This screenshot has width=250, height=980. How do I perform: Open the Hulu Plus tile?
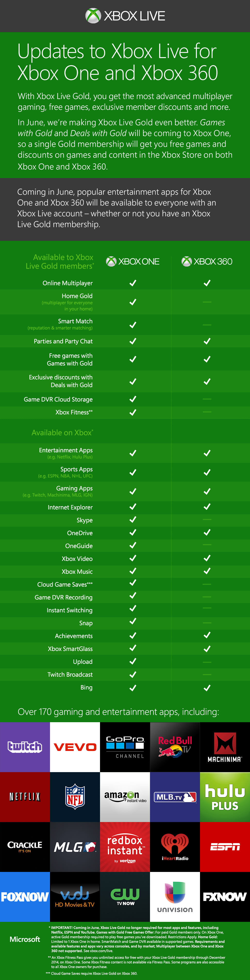[225, 796]
